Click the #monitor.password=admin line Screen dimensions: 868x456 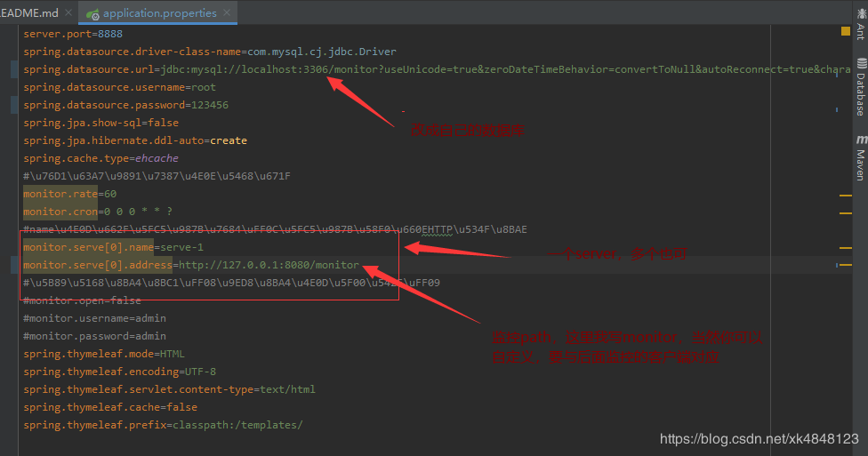[x=94, y=336]
